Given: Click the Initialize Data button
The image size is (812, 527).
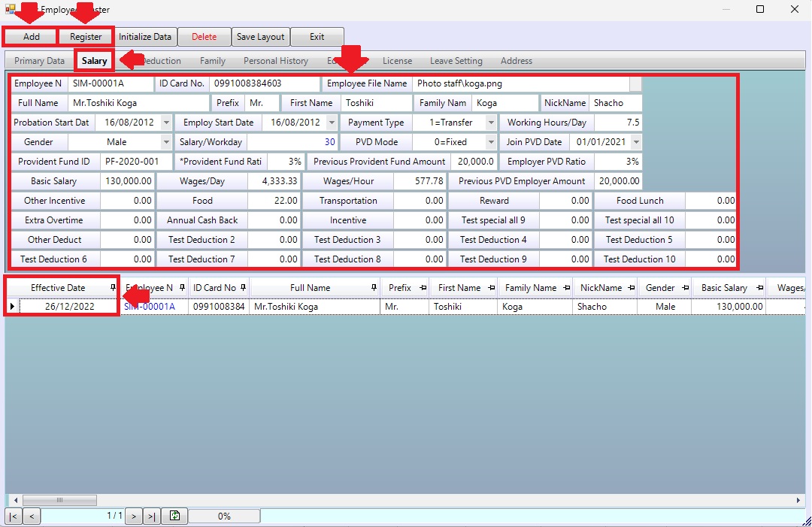Looking at the screenshot, I should pos(145,37).
